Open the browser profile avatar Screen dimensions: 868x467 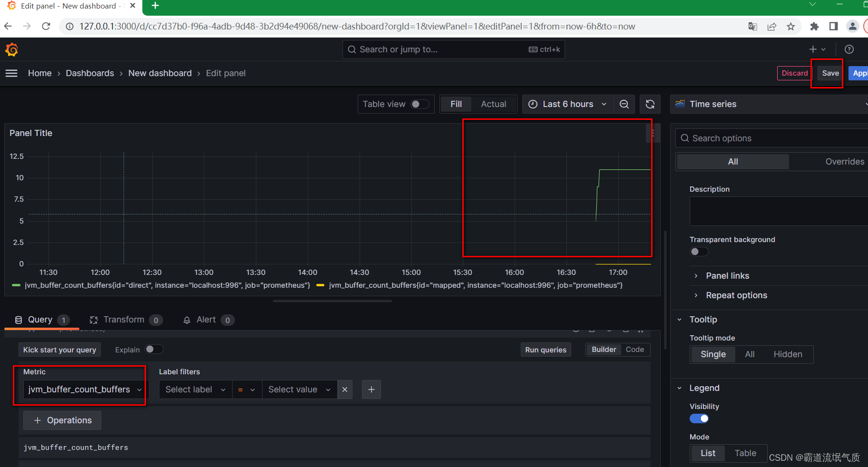pyautogui.click(x=853, y=26)
